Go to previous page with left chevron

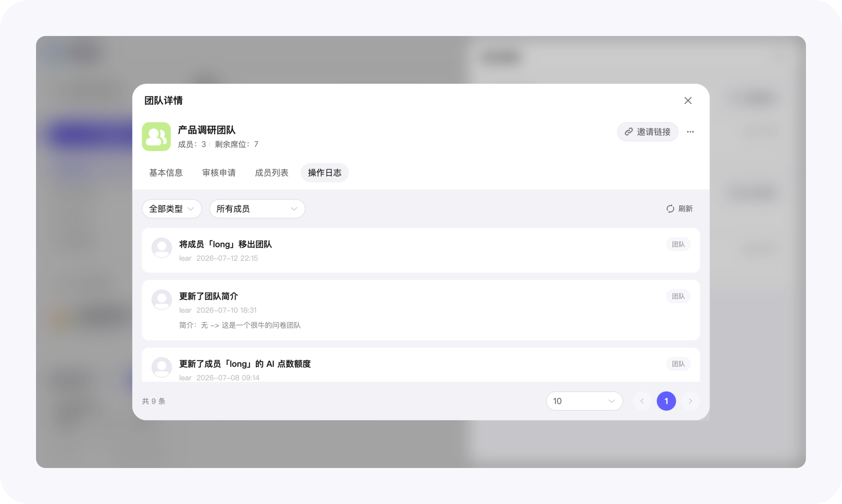click(x=642, y=401)
